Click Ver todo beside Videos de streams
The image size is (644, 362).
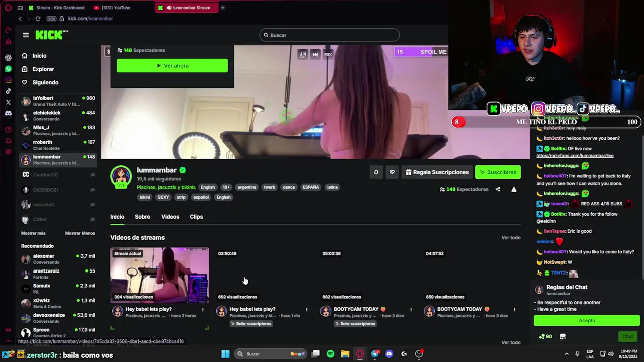click(x=511, y=238)
